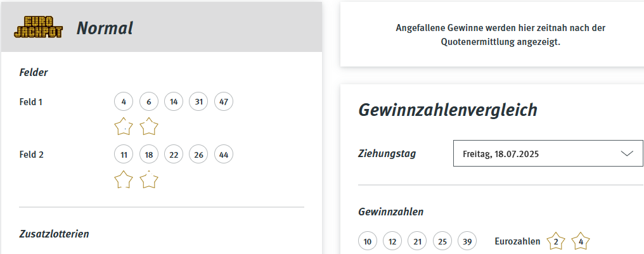Click first empty star in Feld 1
This screenshot has width=644, height=254.
coord(124,127)
